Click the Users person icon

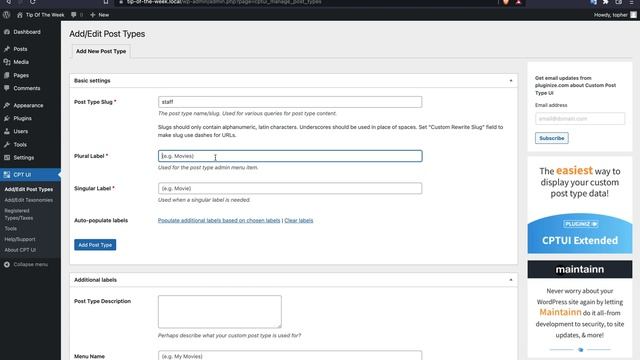pos(7,131)
